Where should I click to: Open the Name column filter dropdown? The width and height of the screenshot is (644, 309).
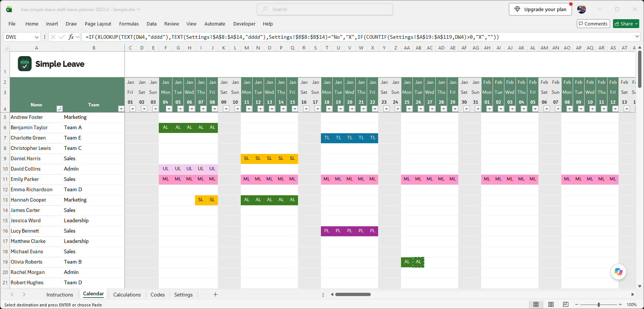(59, 109)
